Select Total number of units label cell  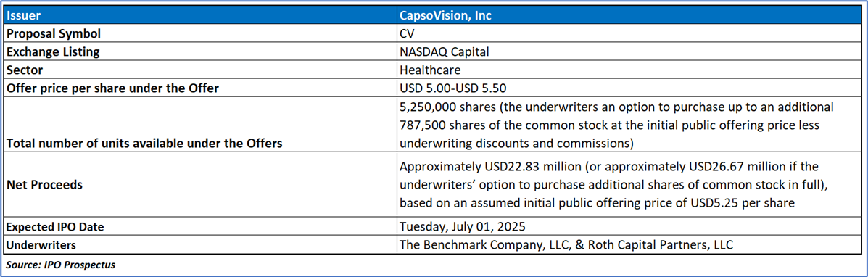(200, 125)
